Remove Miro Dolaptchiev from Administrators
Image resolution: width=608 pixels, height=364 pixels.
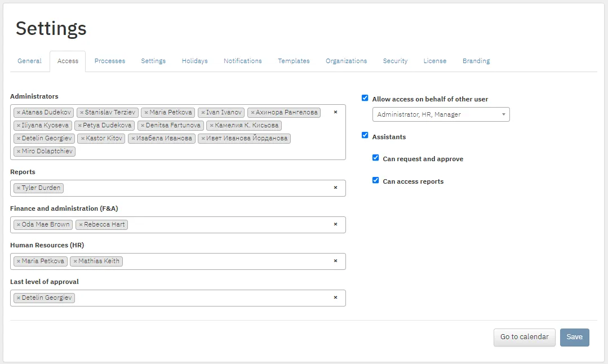coord(18,152)
